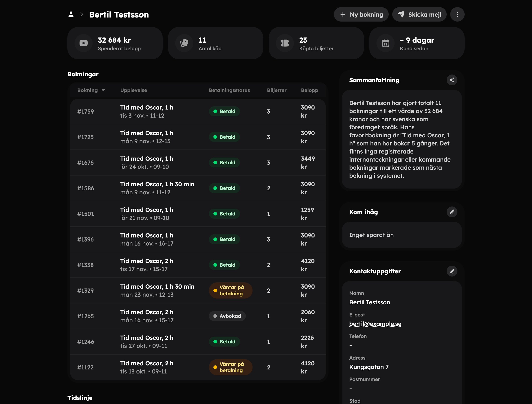Click the calendar icon for Kund sedan
This screenshot has width=532, height=404.
click(385, 43)
